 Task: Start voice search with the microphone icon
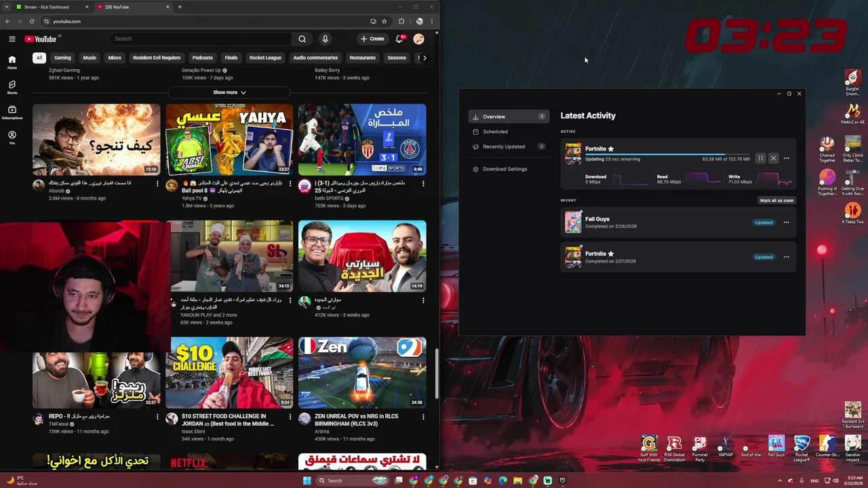click(x=325, y=39)
